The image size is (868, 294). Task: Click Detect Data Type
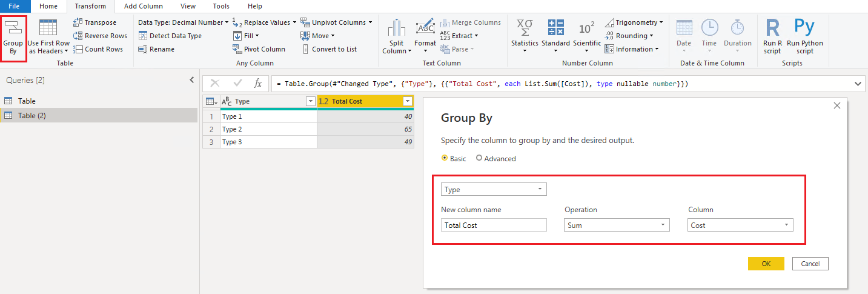coord(170,36)
